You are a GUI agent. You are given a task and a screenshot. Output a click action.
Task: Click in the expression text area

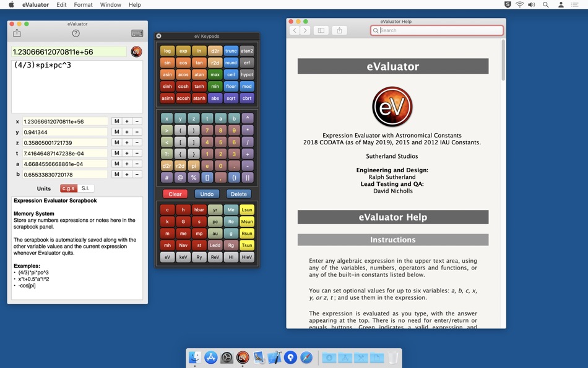click(77, 87)
